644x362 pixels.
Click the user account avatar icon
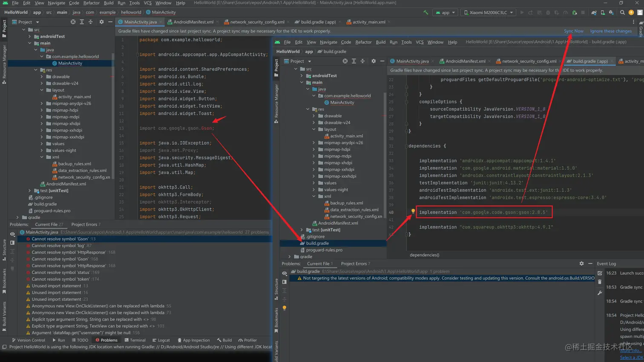click(x=640, y=12)
